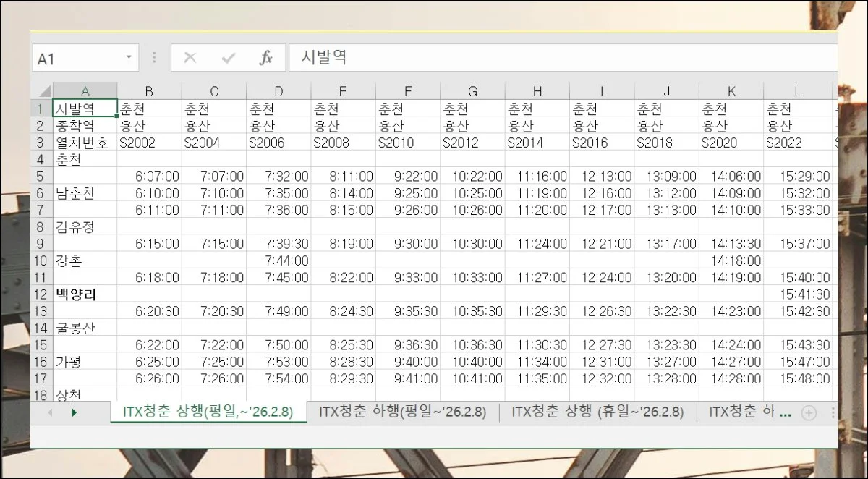
Task: Select column D header
Action: pos(278,91)
